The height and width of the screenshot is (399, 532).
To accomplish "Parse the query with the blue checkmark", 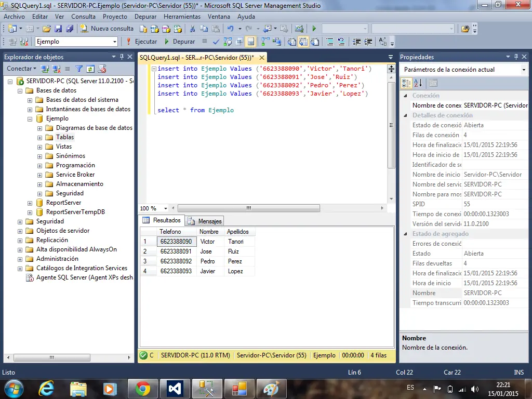I will pos(216,42).
